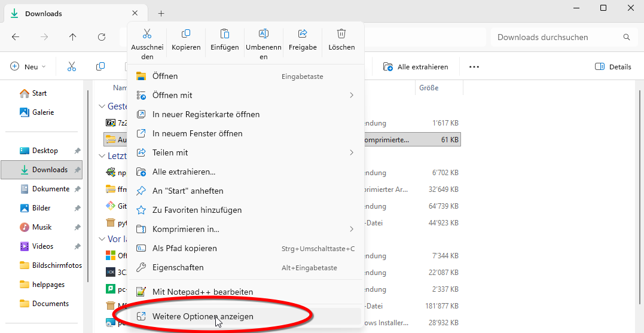Select the file with size 1'617 KB
This screenshot has width=644, height=333.
pos(282,123)
